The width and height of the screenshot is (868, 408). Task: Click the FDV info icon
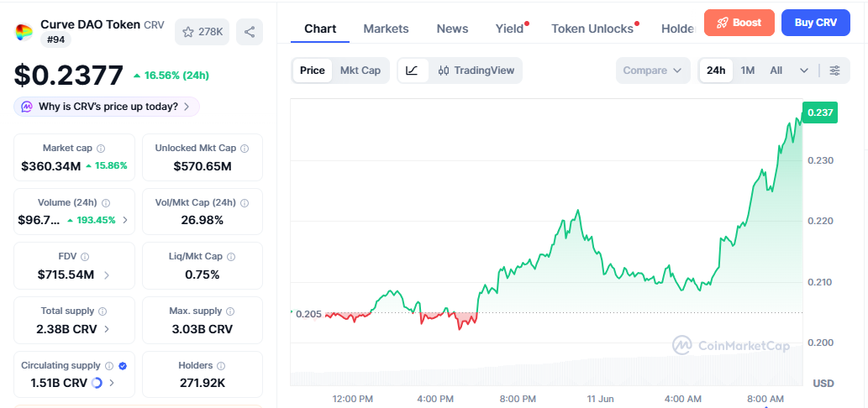[85, 257]
